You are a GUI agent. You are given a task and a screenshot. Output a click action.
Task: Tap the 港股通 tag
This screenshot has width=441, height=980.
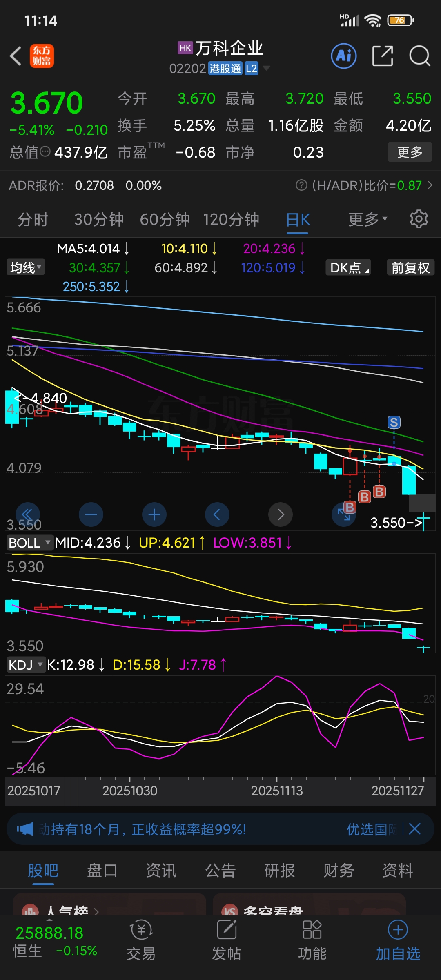tap(225, 68)
